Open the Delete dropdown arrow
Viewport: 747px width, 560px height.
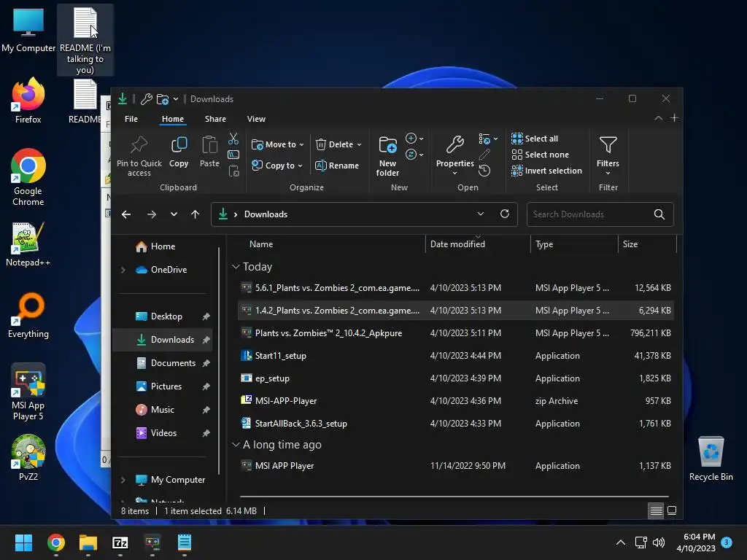(359, 145)
